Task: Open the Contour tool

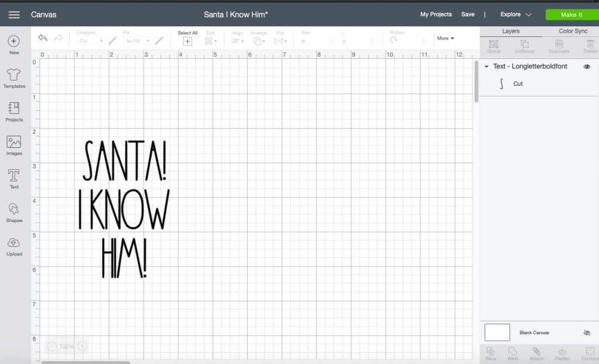Action: tap(588, 353)
